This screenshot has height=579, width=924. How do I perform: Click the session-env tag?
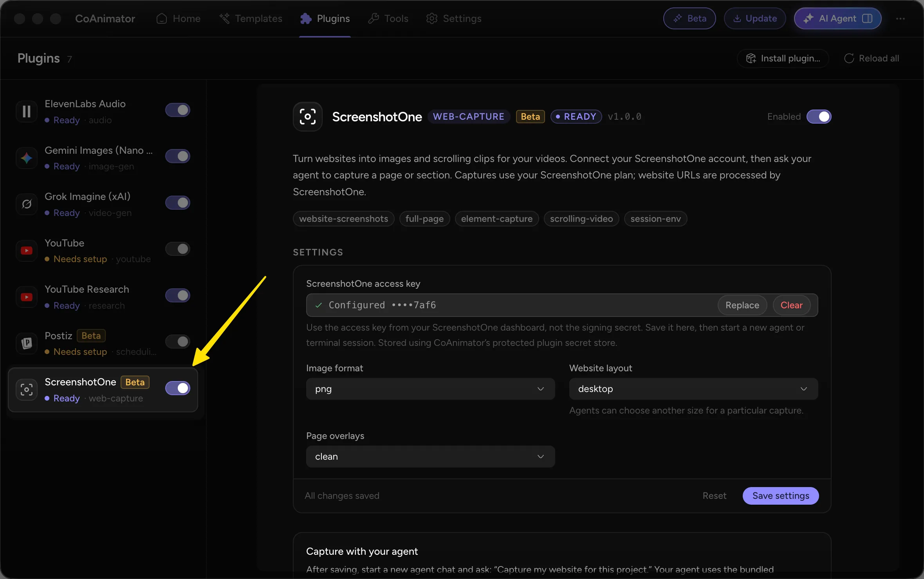[655, 219]
